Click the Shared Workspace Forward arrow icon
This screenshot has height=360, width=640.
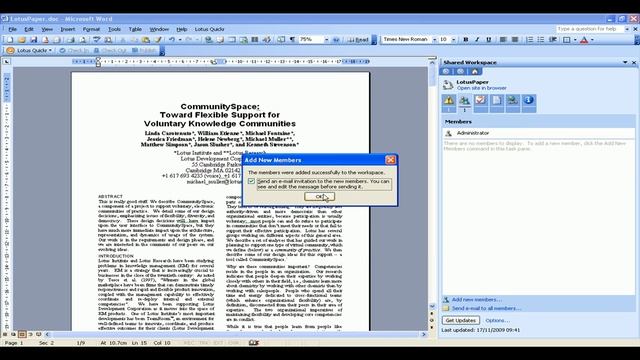(x=460, y=71)
